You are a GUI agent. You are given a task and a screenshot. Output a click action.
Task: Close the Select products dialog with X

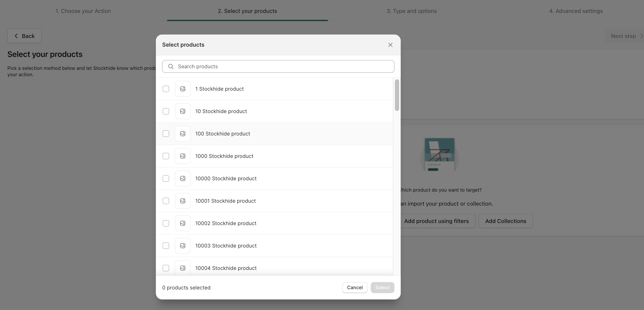[390, 45]
